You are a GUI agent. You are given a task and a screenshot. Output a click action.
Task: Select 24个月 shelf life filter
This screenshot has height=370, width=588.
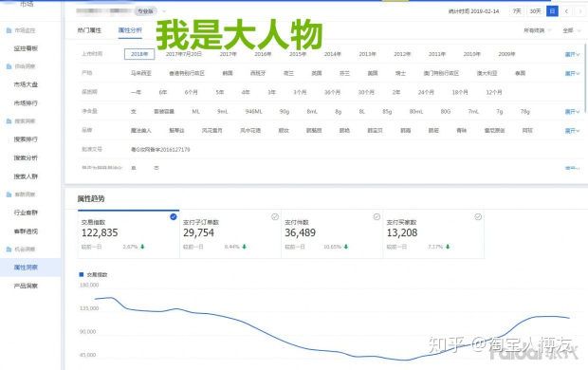pos(426,92)
